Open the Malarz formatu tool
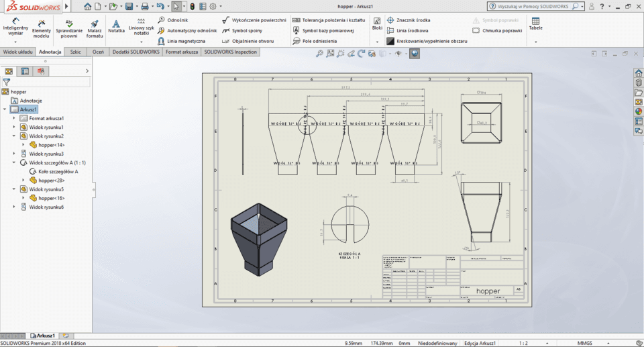Image resolution: width=644 pixels, height=347 pixels. point(95,27)
